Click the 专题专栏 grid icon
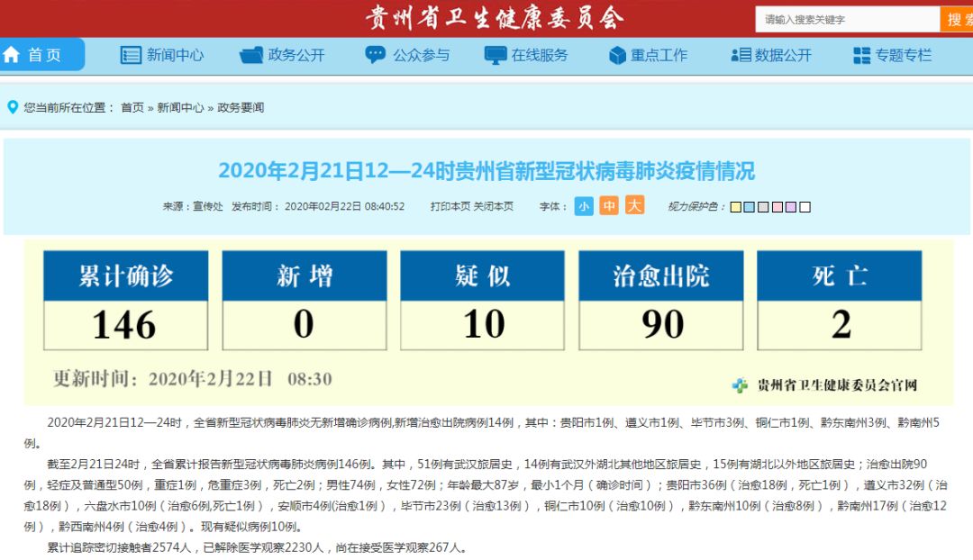973x560 pixels. pyautogui.click(x=862, y=55)
